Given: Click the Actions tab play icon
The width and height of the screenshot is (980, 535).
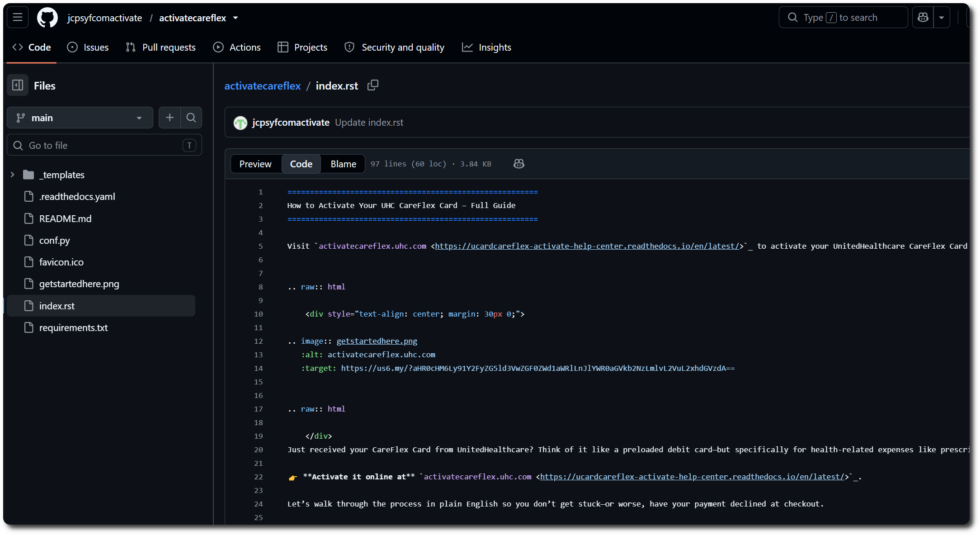Looking at the screenshot, I should [218, 47].
